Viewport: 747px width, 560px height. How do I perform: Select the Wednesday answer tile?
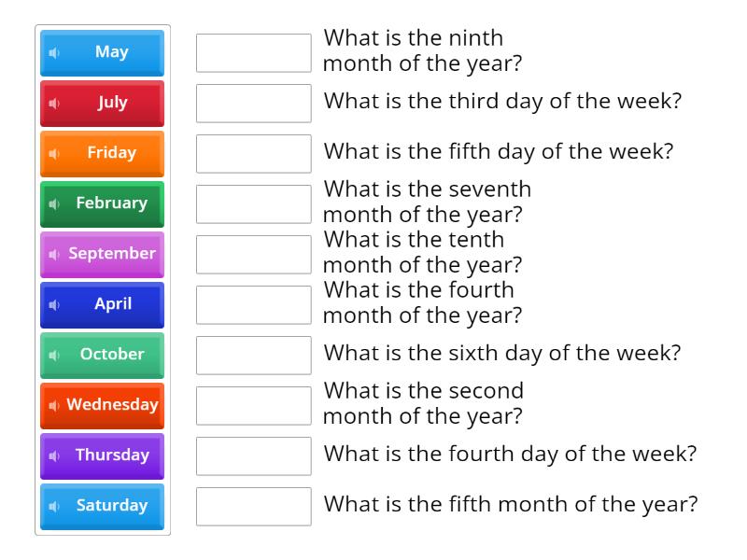[107, 405]
